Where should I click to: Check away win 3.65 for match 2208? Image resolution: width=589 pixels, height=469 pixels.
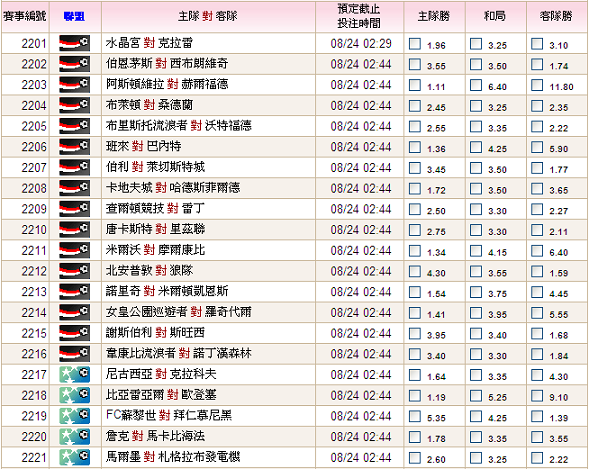[537, 189]
